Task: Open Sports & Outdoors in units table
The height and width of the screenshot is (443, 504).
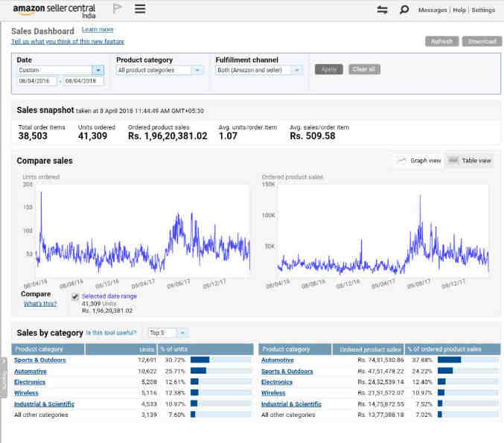Action: tap(40, 360)
